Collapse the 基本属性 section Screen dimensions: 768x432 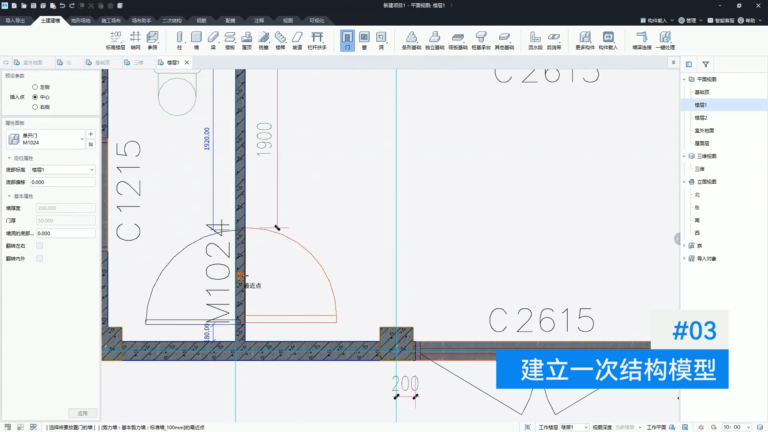(x=9, y=196)
